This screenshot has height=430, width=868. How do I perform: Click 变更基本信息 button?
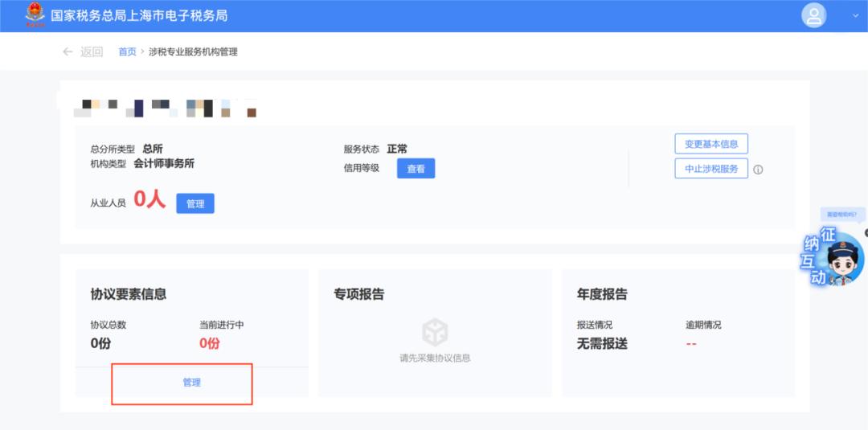711,144
